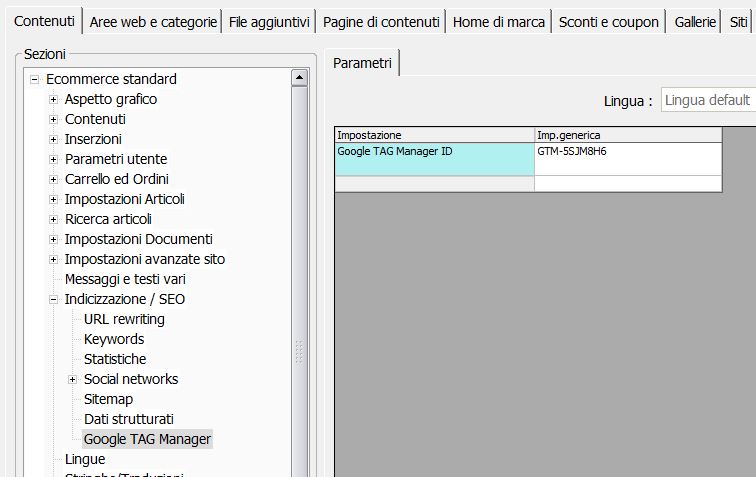
Task: Select the Parametri tab
Action: [362, 63]
